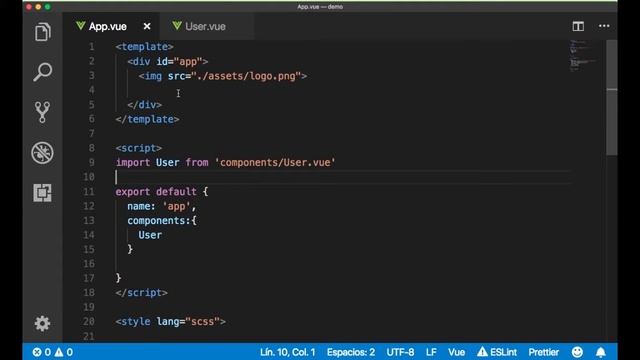Click the closing </div> tag
This screenshot has width=640, height=360.
coord(144,105)
